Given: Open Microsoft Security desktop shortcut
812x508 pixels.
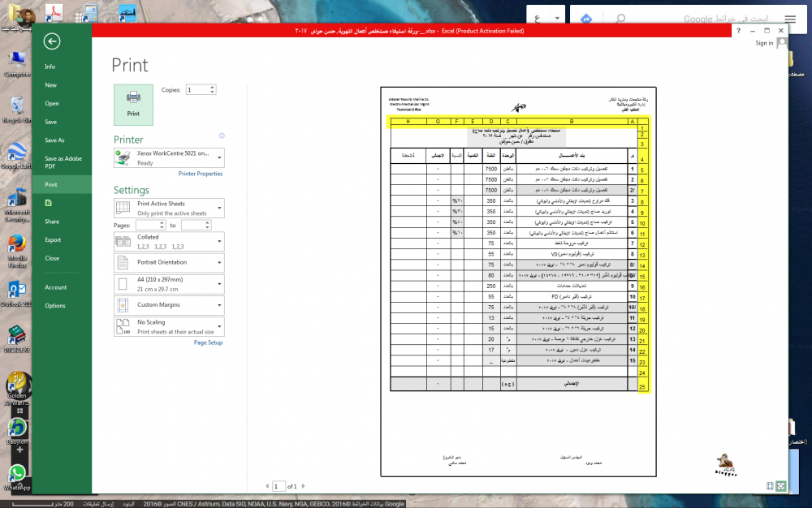Looking at the screenshot, I should 17,206.
